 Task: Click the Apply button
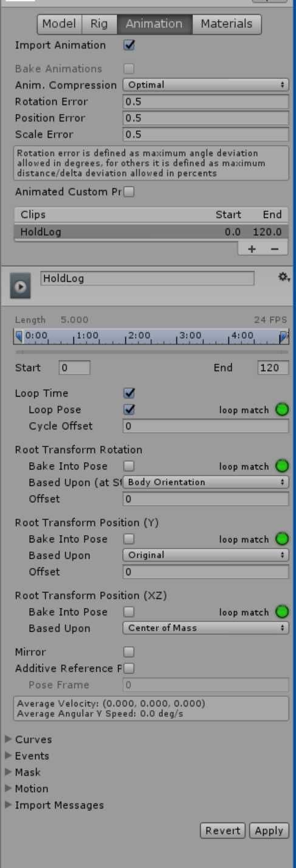269,830
